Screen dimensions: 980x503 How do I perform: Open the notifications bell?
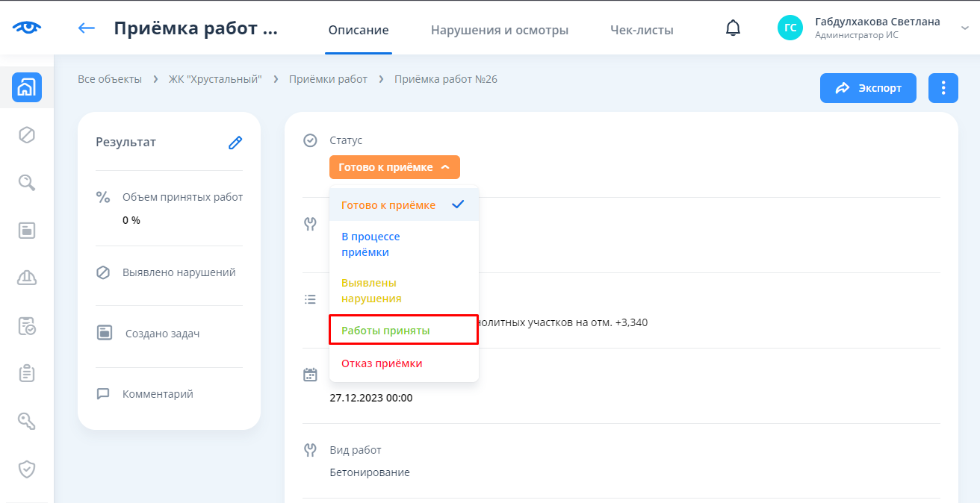point(734,28)
